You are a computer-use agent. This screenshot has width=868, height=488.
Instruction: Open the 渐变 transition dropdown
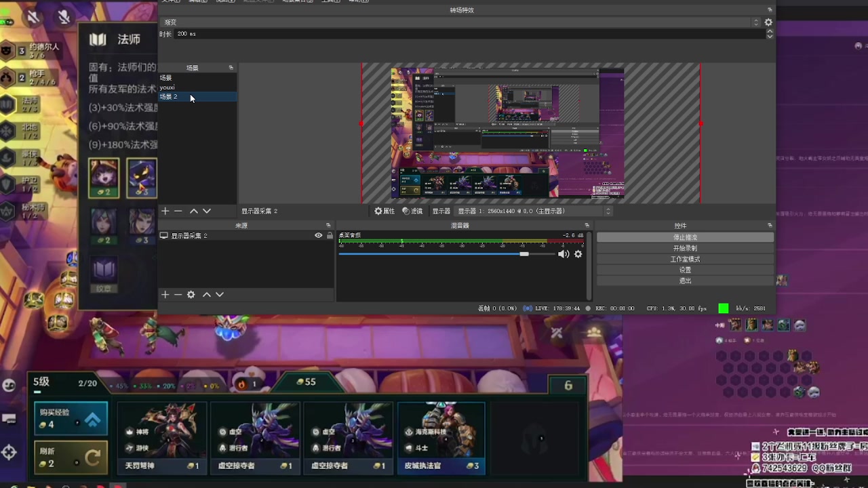point(461,22)
